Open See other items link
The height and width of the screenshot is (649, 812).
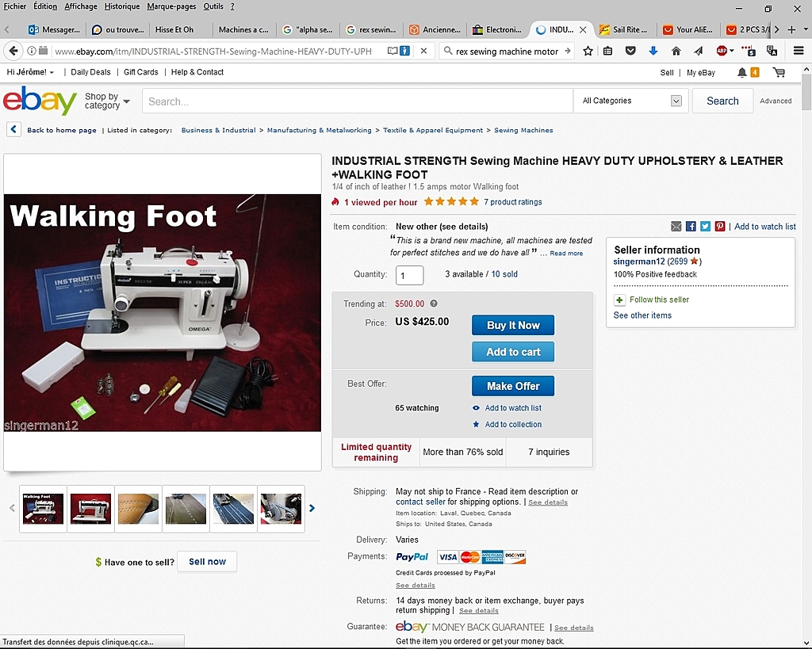tap(642, 315)
